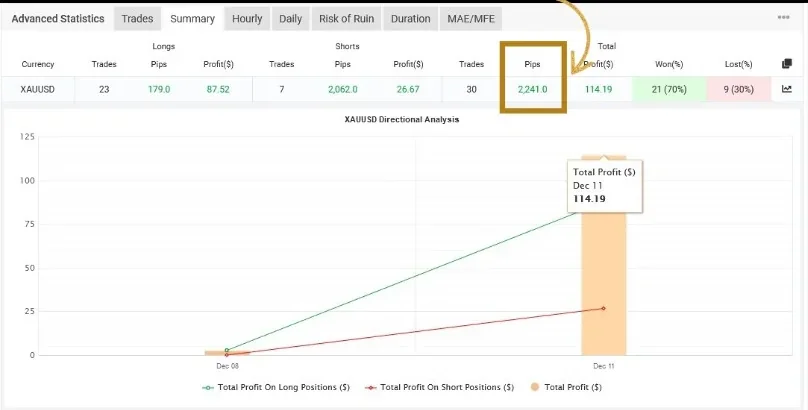Click the XAUUSD currency cell
This screenshot has width=808, height=410.
38,89
